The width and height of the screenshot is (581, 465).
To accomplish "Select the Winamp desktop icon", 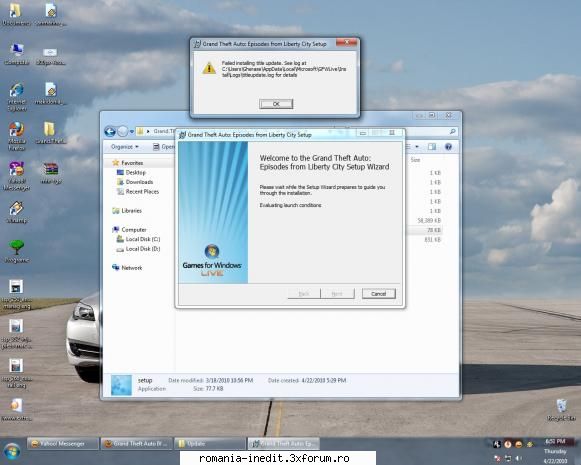I will [17, 212].
